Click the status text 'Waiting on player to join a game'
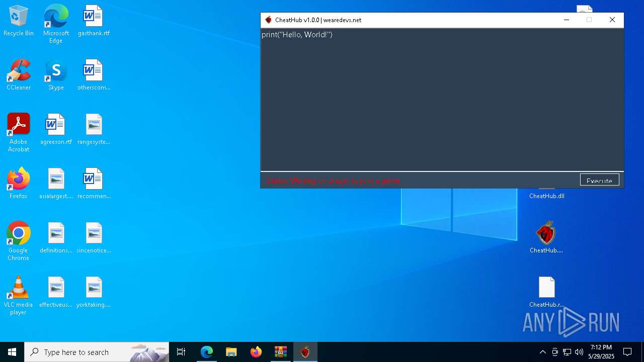 click(345, 180)
